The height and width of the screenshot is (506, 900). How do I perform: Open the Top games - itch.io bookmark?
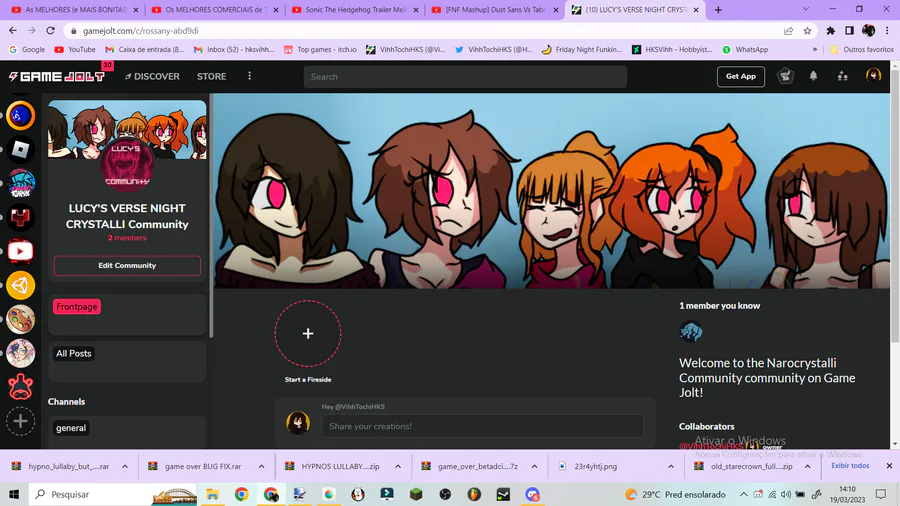click(x=320, y=49)
